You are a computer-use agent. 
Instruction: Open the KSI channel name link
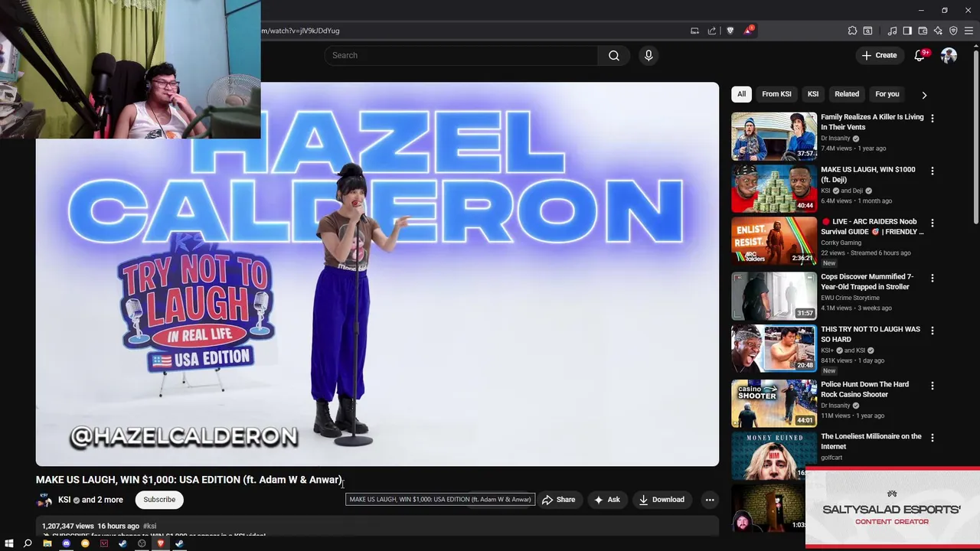coord(64,500)
